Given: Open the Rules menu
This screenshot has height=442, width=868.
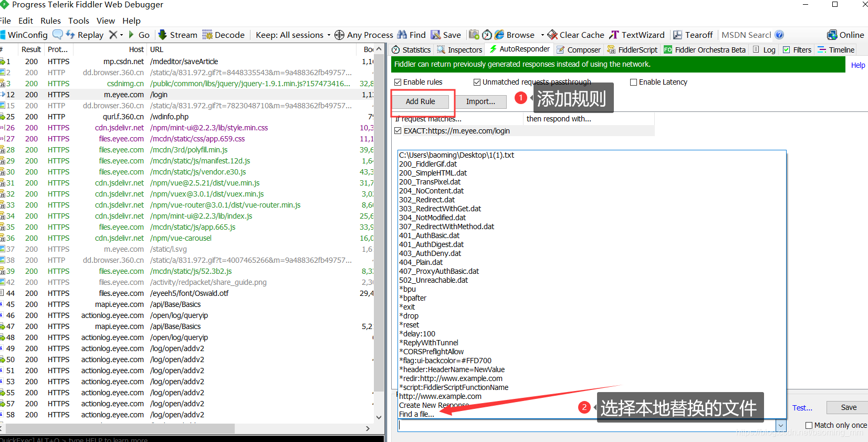Looking at the screenshot, I should (x=50, y=20).
